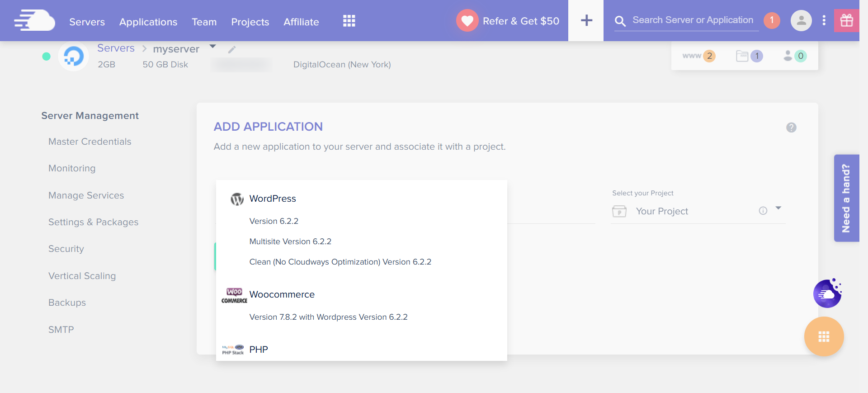Screen dimensions: 868x393
Task: Click the WordPress group heading
Action: pos(273,199)
